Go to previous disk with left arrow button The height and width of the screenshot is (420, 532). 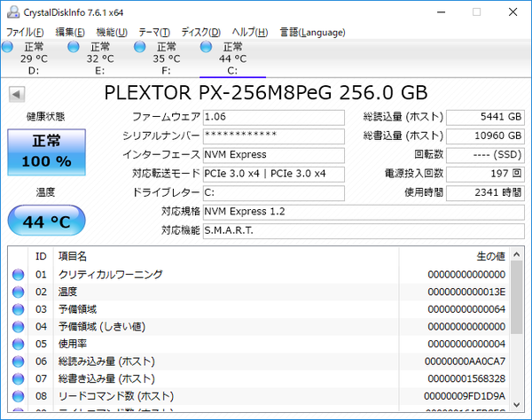(x=17, y=94)
